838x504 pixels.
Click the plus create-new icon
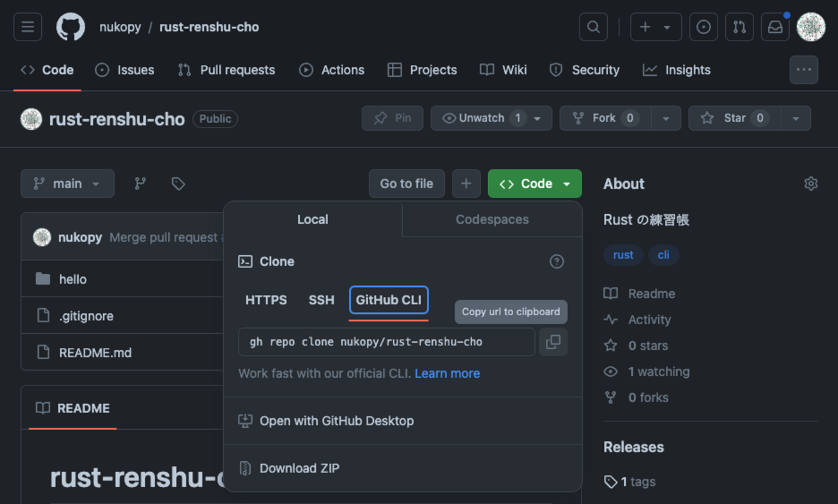(645, 27)
